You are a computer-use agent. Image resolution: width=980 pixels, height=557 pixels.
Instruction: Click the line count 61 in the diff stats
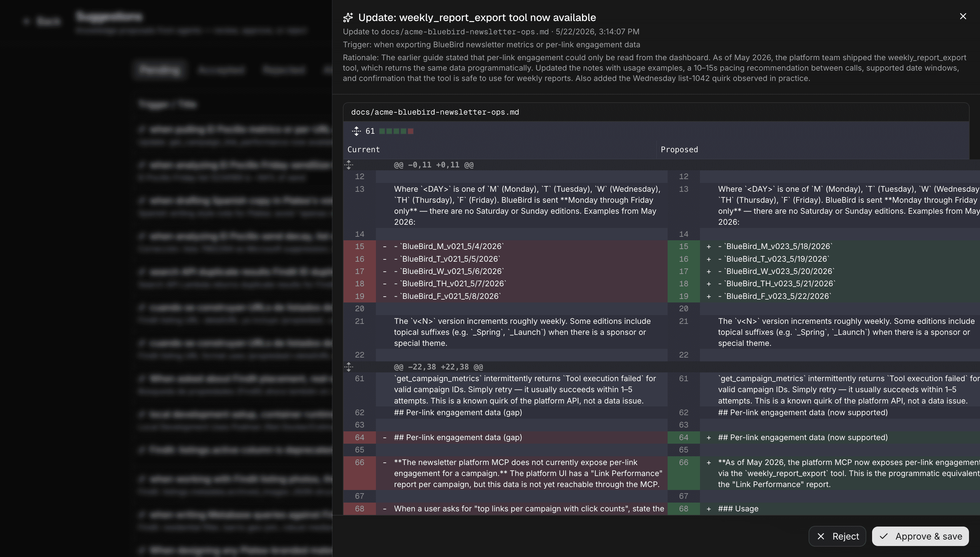tap(370, 131)
